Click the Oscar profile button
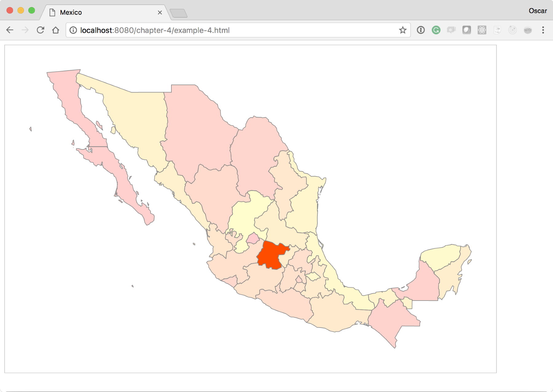The image size is (553, 392). tap(537, 11)
